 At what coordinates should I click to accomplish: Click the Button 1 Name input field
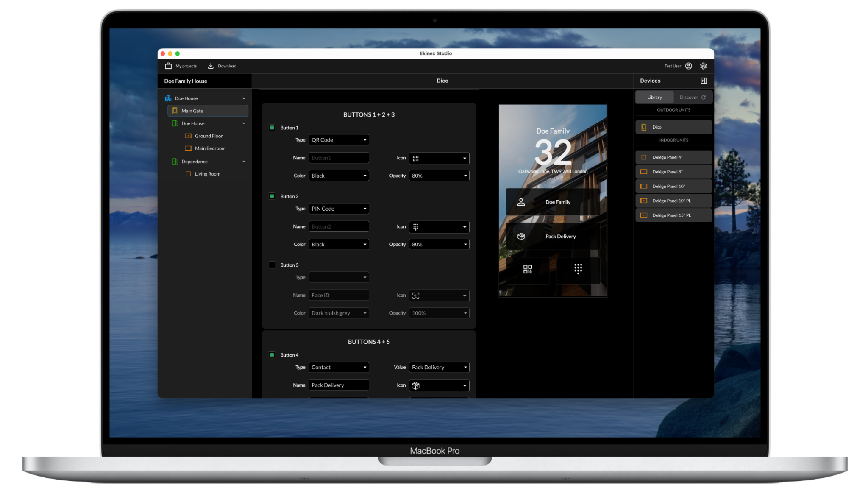click(339, 158)
